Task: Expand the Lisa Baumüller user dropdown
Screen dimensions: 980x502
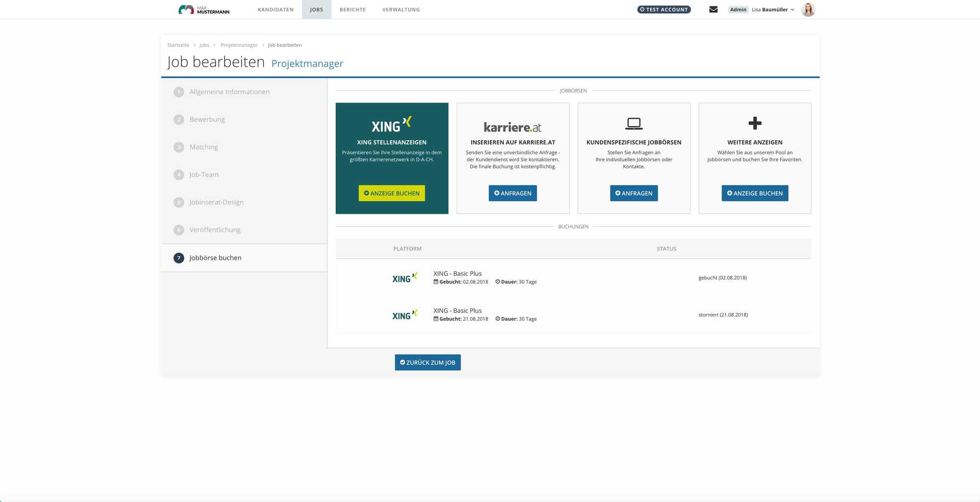Action: [x=773, y=9]
